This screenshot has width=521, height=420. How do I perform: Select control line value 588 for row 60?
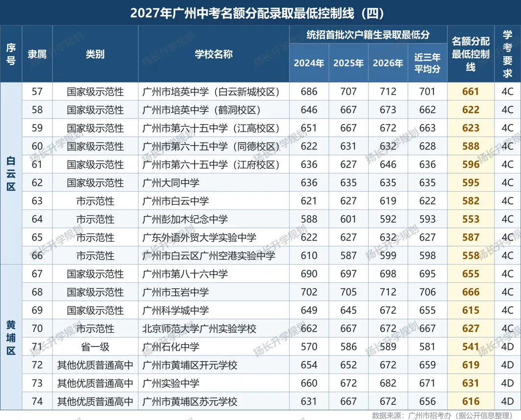(x=471, y=146)
